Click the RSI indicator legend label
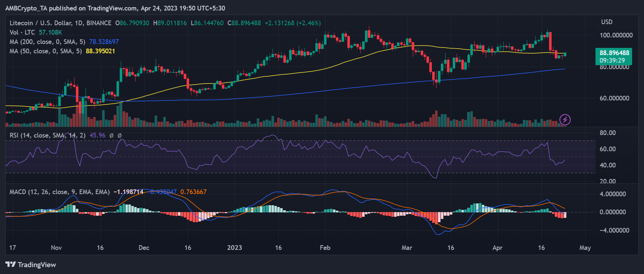 tap(47, 135)
